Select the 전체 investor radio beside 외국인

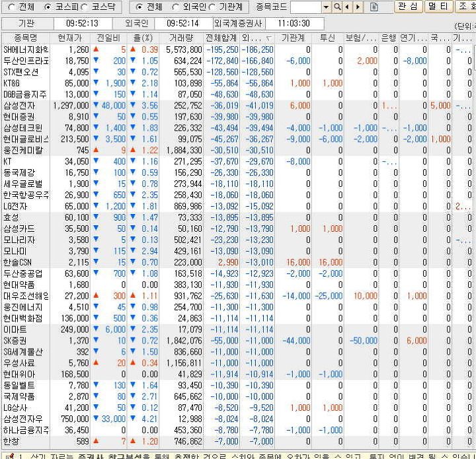click(139, 7)
